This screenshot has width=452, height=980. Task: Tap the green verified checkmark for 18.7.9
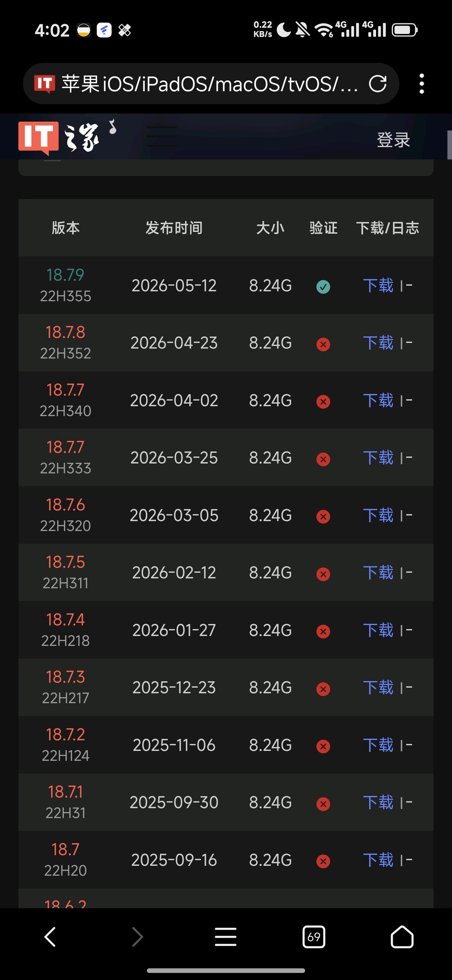(323, 286)
